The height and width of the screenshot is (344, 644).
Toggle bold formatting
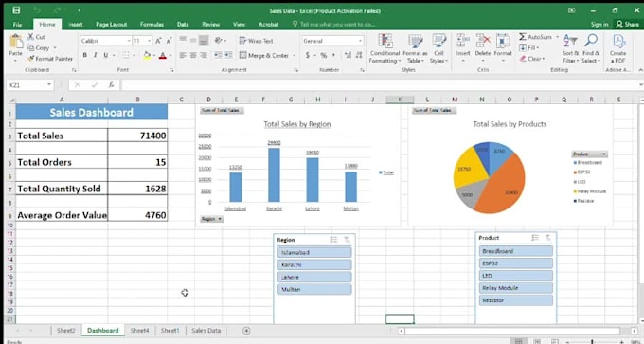point(84,55)
